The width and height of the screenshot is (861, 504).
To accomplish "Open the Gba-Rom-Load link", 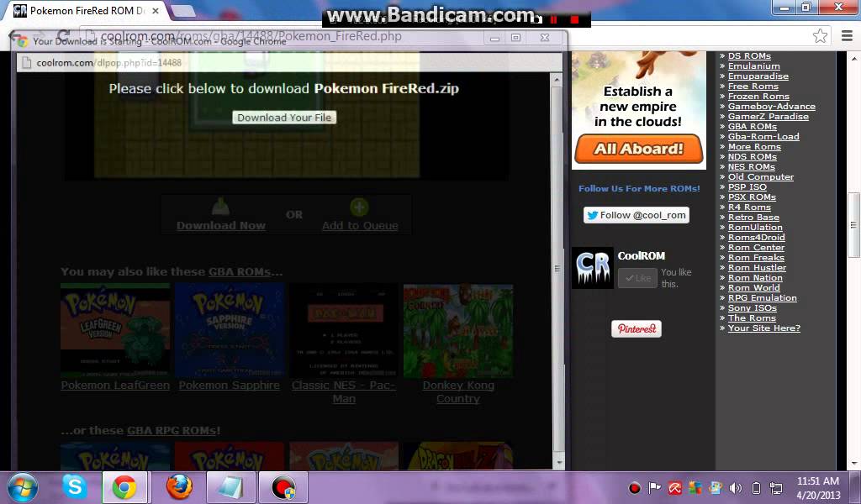I will (763, 137).
